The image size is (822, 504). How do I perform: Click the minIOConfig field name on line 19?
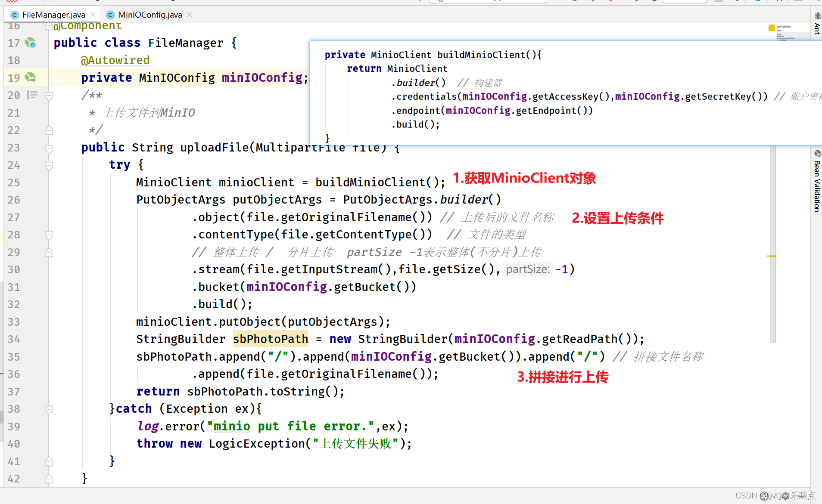(262, 78)
